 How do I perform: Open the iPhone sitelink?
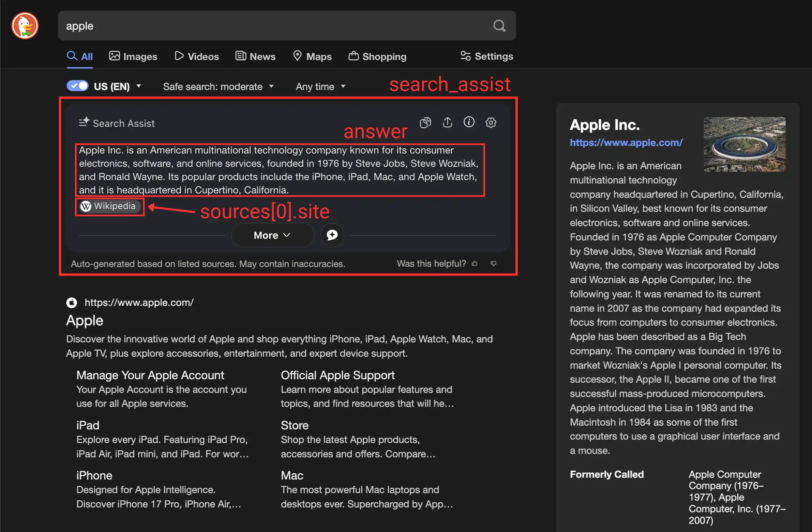94,476
